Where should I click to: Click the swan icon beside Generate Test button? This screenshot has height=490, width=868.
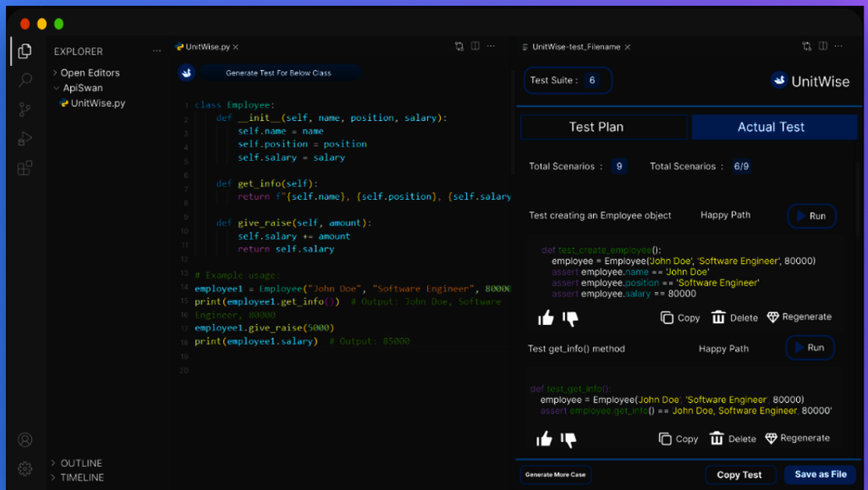tap(187, 73)
